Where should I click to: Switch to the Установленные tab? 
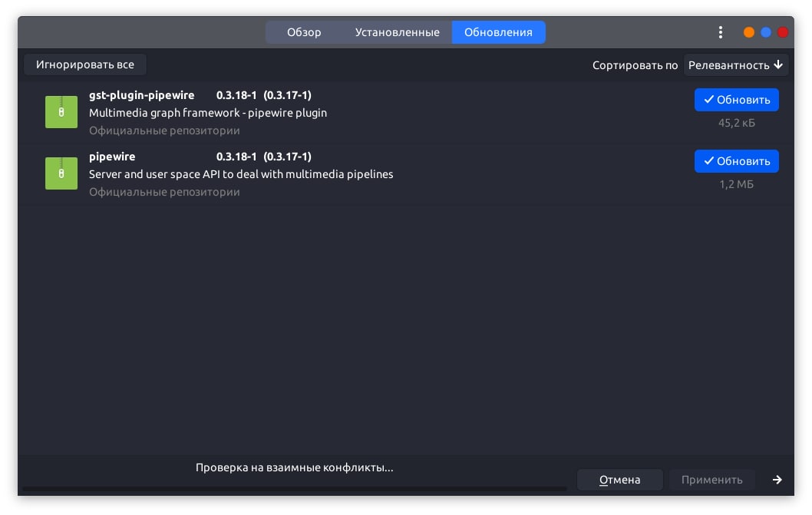tap(398, 32)
